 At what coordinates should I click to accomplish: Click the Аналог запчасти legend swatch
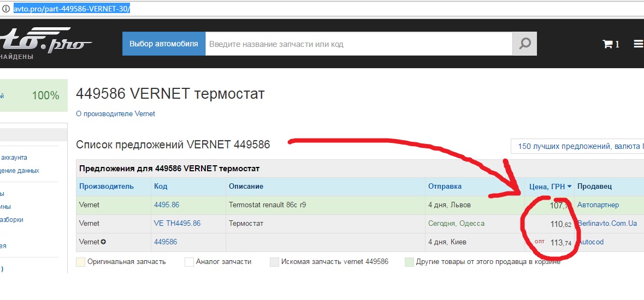coord(190,262)
